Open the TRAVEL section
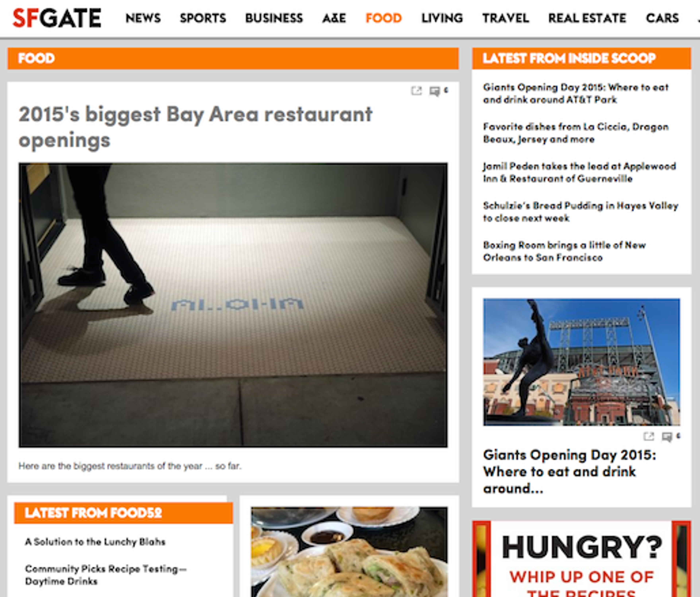This screenshot has width=700, height=597. pos(505,18)
